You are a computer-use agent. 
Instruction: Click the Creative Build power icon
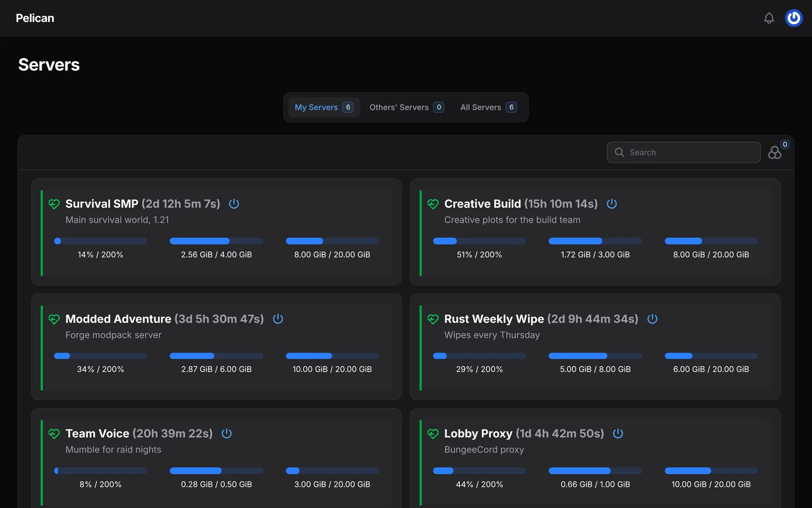[612, 204]
